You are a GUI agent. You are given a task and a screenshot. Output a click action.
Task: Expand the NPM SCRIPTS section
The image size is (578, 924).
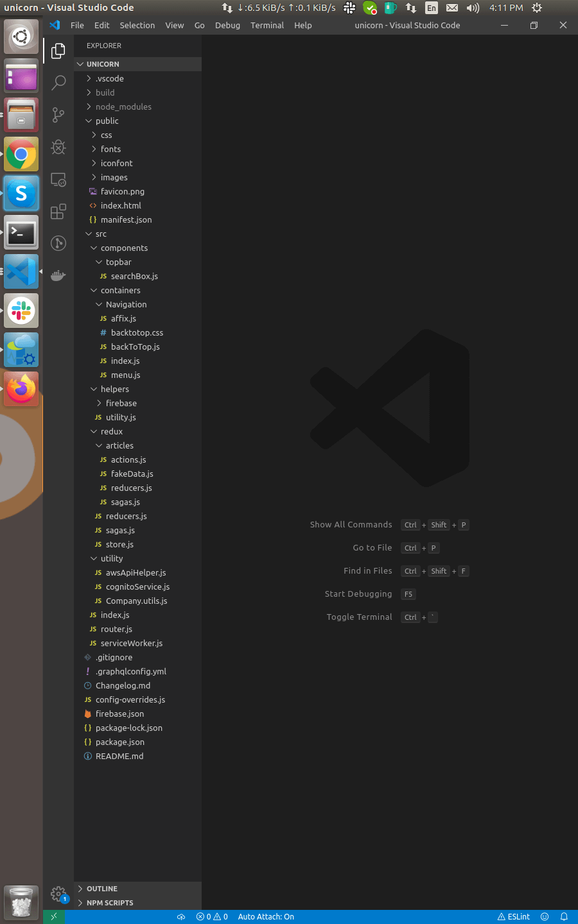pos(137,903)
